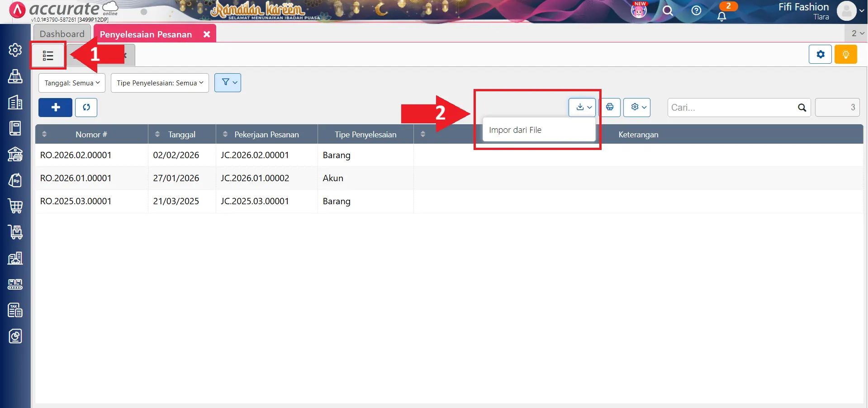Open record RO.2026.02.00001
Viewport: 868px width, 408px height.
coord(76,155)
